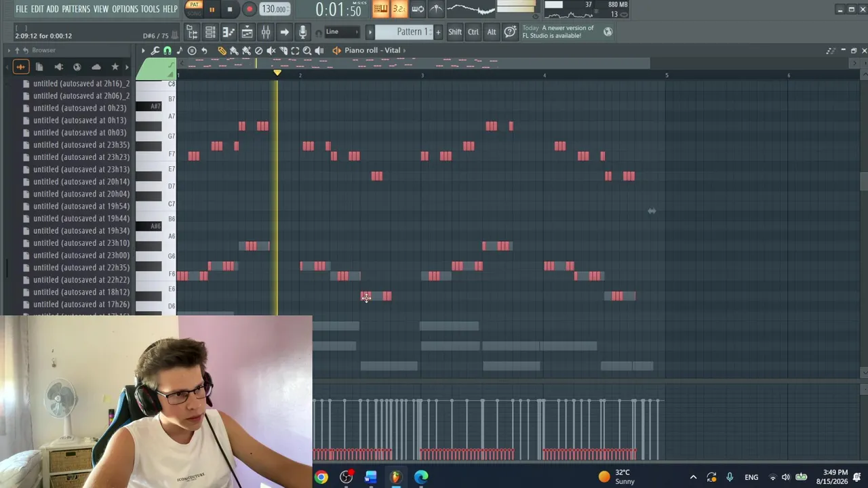Open the EDIT menu
868x488 pixels.
point(37,9)
